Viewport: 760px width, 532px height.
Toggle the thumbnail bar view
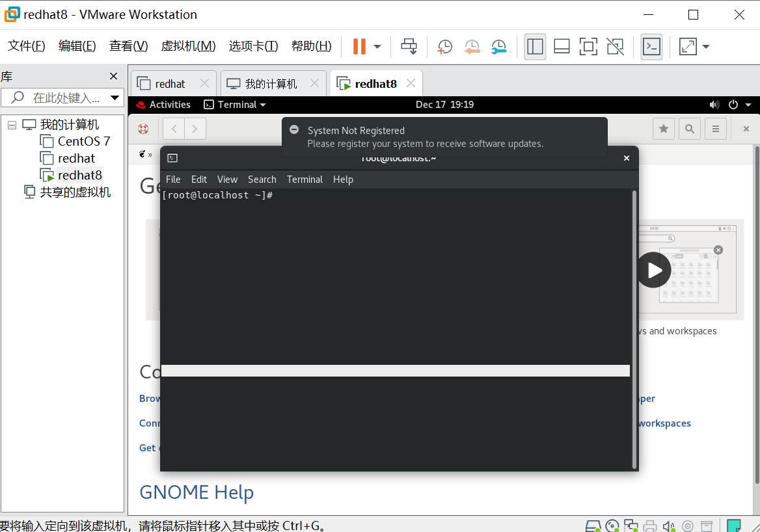(x=562, y=47)
